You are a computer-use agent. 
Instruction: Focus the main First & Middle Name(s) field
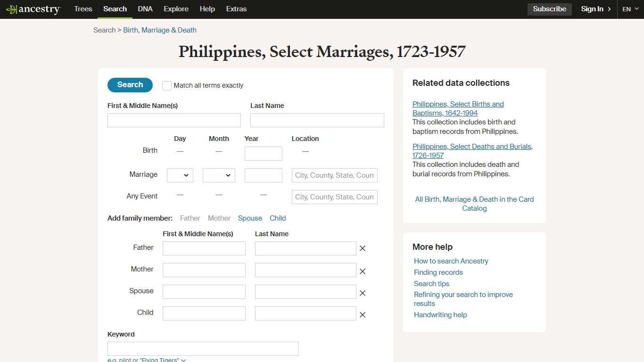tap(174, 120)
